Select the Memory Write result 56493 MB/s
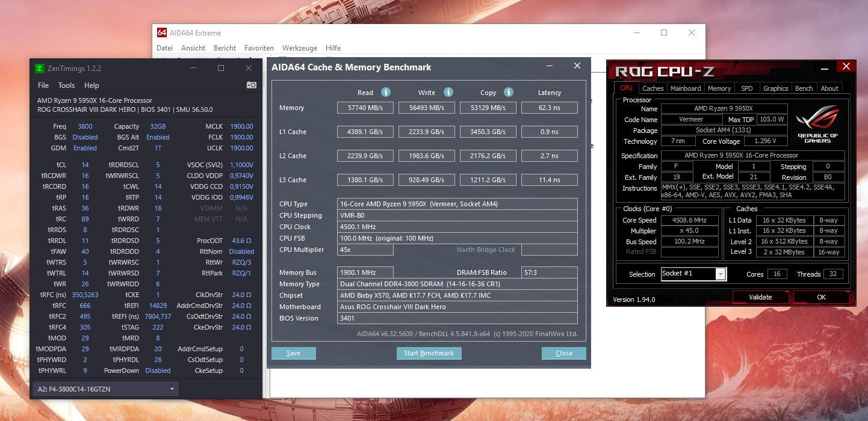This screenshot has width=868, height=421. point(427,108)
